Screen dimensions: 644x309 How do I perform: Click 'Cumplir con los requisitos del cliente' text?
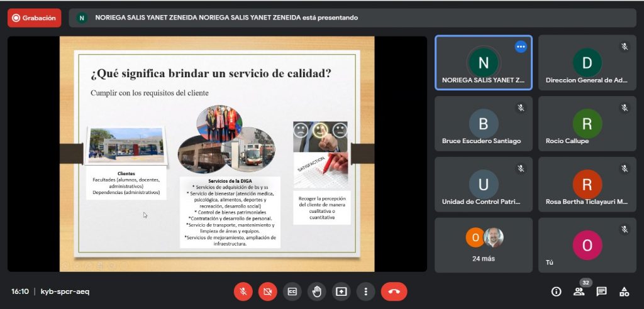point(150,93)
